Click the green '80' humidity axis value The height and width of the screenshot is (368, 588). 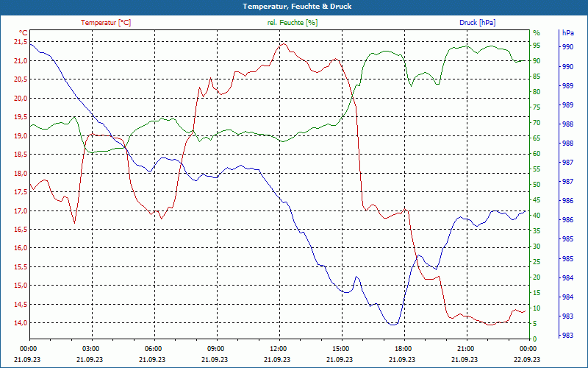coord(537,91)
